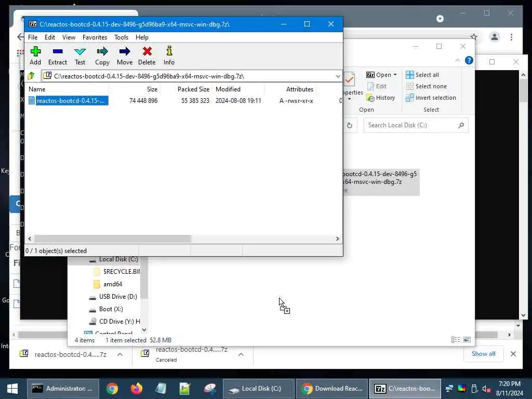Screen dimensions: 532x399
Task: Click the Search Local Disk (C:) field
Action: tap(416, 125)
